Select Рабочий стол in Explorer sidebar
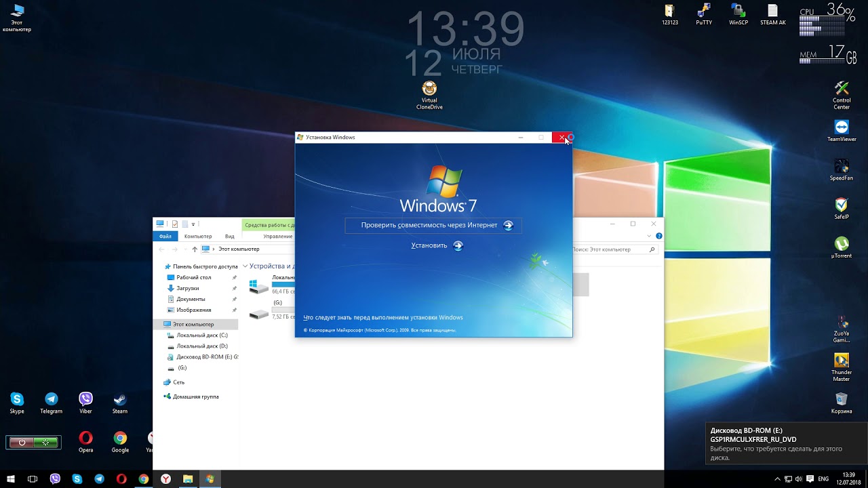 (194, 277)
